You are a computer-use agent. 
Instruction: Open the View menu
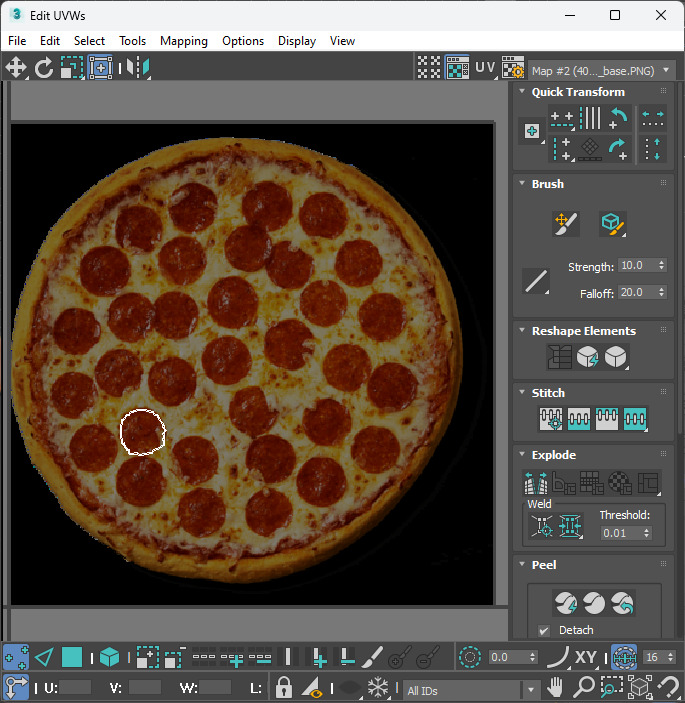point(342,41)
